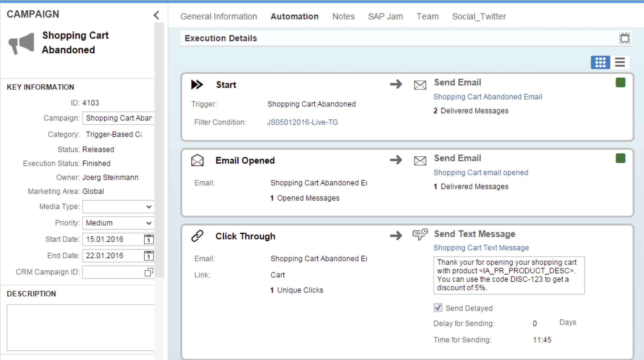Open the JS05012016-Live-TG filter condition link

pos(302,122)
